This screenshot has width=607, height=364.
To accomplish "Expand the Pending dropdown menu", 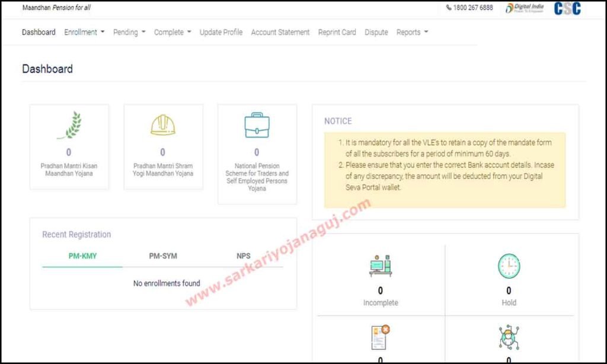I will pyautogui.click(x=129, y=32).
